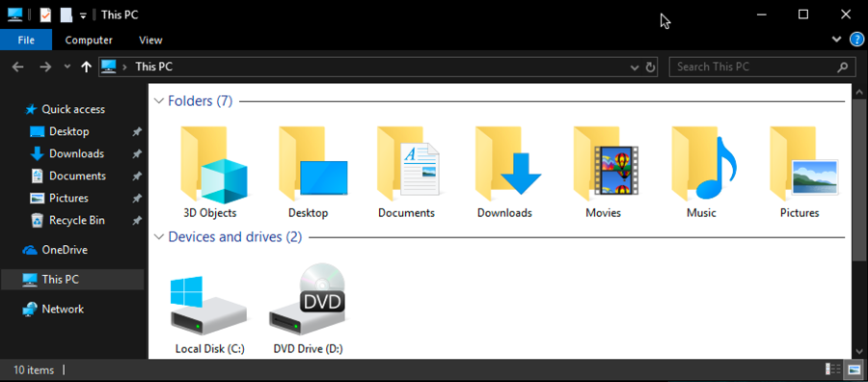868x382 pixels.
Task: Click the Refresh icon in the address bar
Action: [x=650, y=68]
